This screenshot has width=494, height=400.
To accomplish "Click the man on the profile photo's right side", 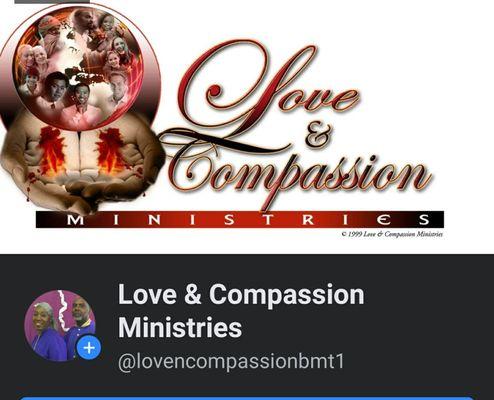I will pos(78,320).
